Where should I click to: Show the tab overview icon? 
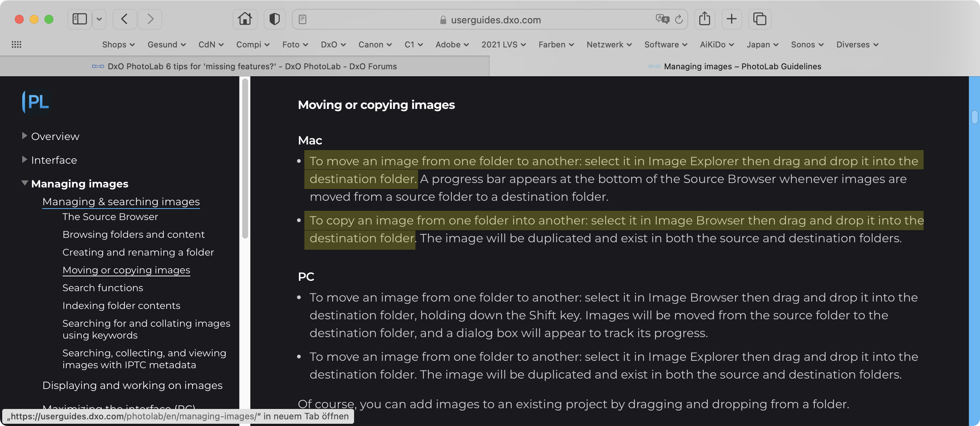(x=759, y=19)
